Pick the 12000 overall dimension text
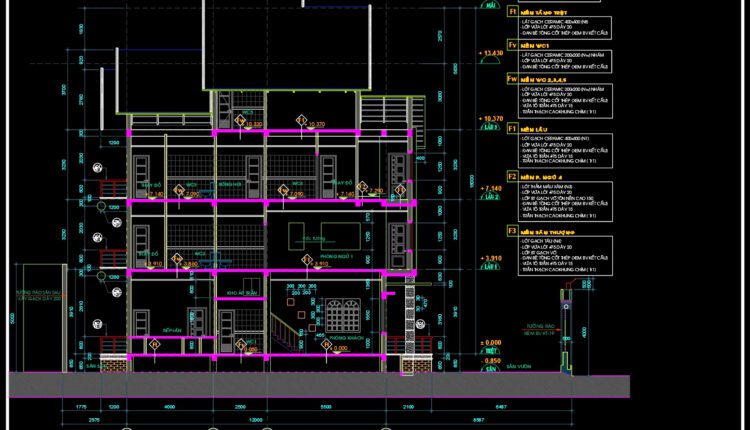Image resolution: width=750 pixels, height=430 pixels. pyautogui.click(x=256, y=419)
